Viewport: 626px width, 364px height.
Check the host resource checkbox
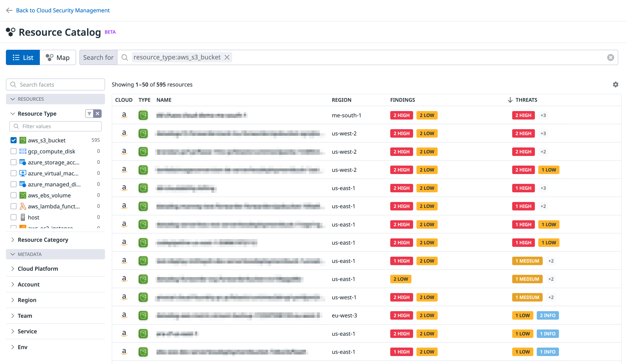pyautogui.click(x=13, y=217)
